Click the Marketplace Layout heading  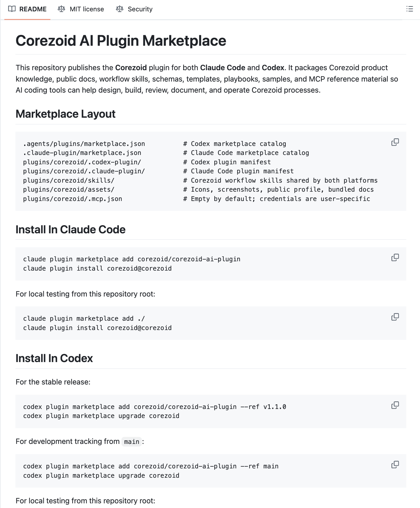66,114
